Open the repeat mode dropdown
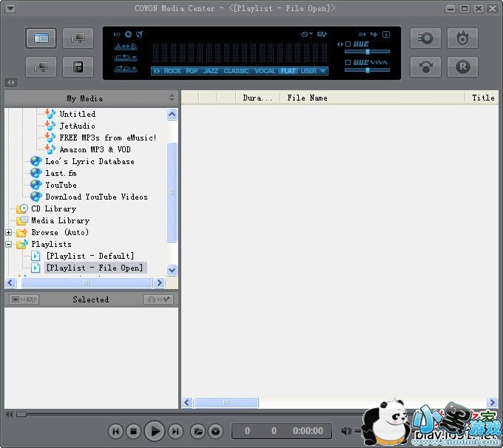This screenshot has height=448, width=503. 126,58
